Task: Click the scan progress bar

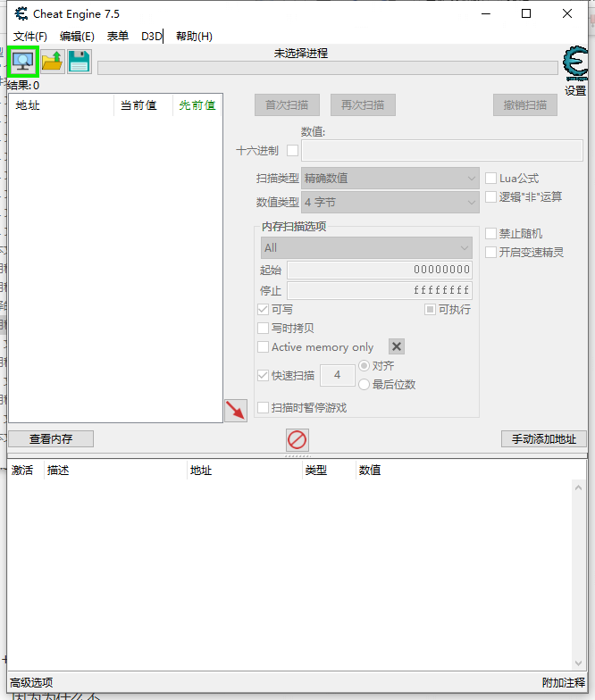Action: click(x=327, y=68)
